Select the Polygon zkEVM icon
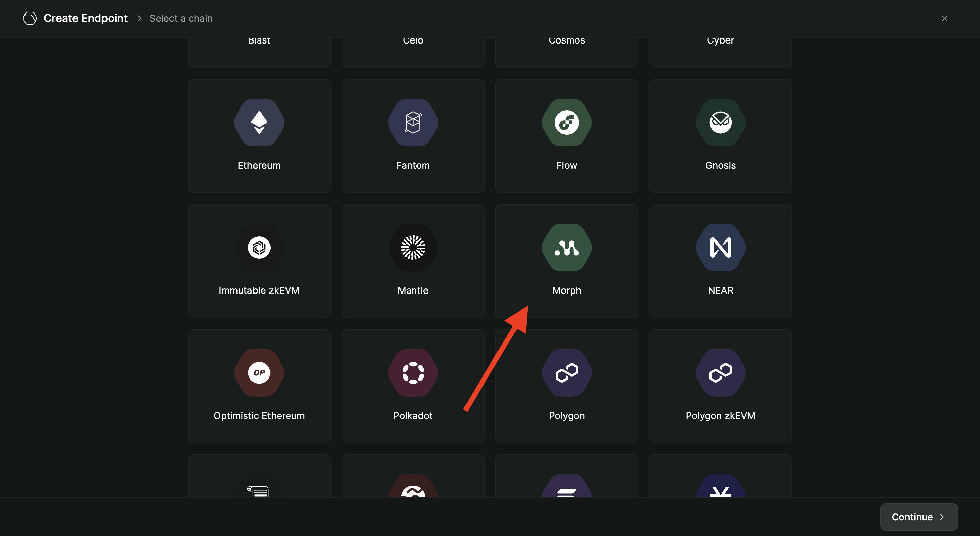Screen dimensions: 980x536 [x=720, y=372]
